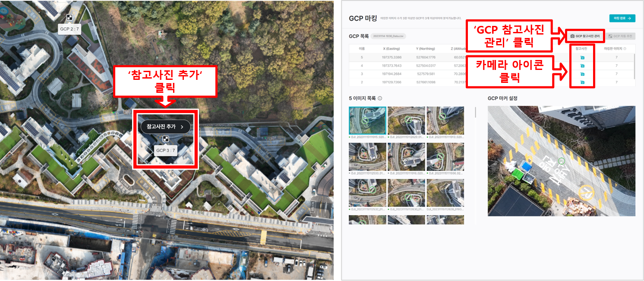The height and width of the screenshot is (281, 644).
Task: Select the GCP 3 : 7 marker on the map
Action: (165, 139)
